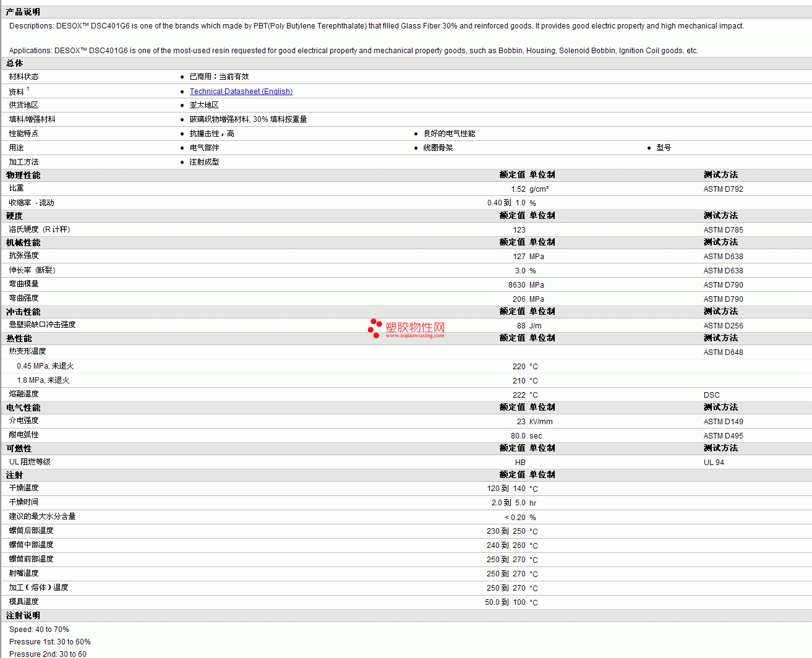Select the 注射成型 processing method
The image size is (812, 658).
(204, 162)
